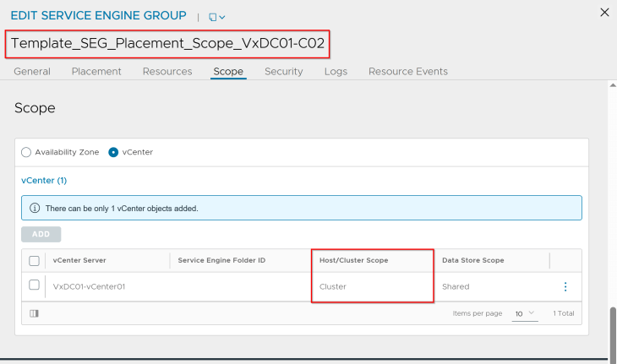View the Logs tab

coord(336,72)
